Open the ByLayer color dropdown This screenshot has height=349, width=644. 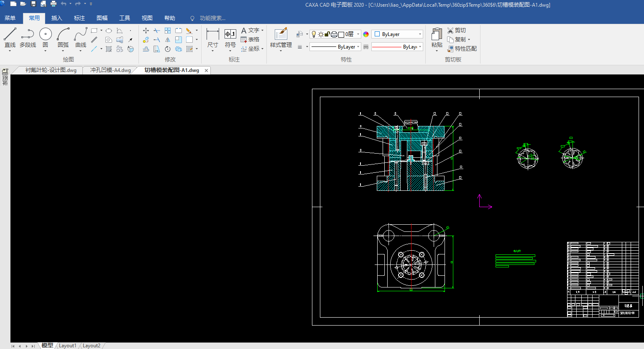420,34
